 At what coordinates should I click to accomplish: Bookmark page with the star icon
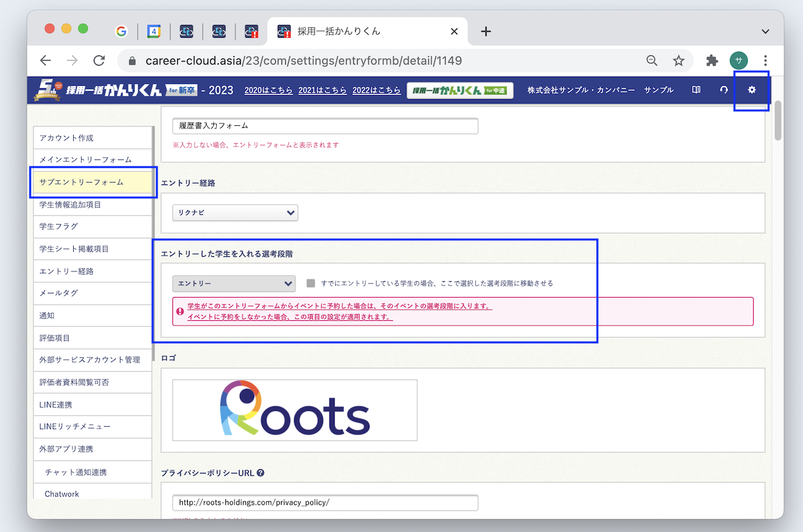tap(679, 60)
